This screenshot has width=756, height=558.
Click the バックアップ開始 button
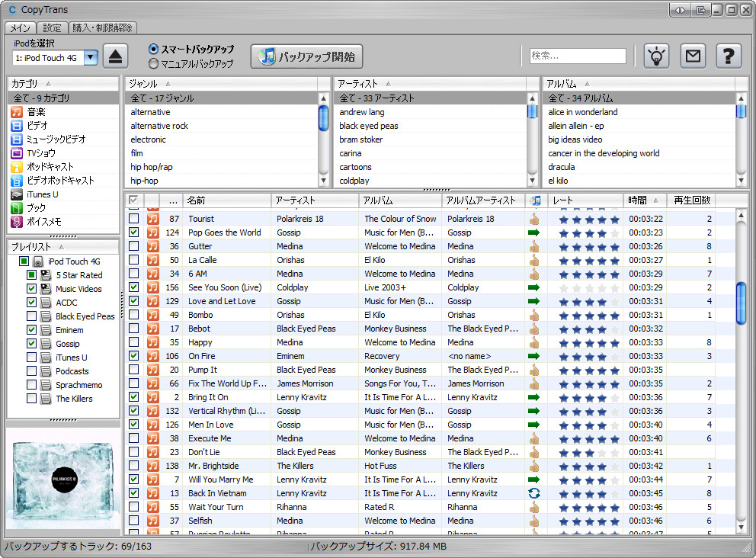[307, 56]
